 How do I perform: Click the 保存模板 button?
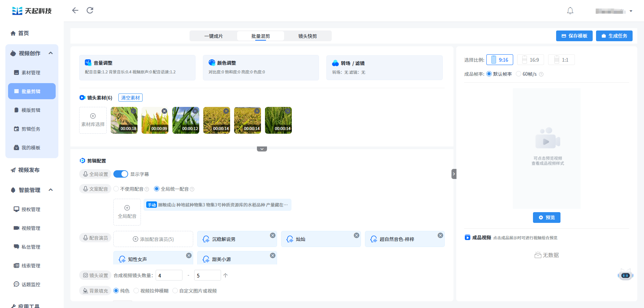[x=574, y=36]
